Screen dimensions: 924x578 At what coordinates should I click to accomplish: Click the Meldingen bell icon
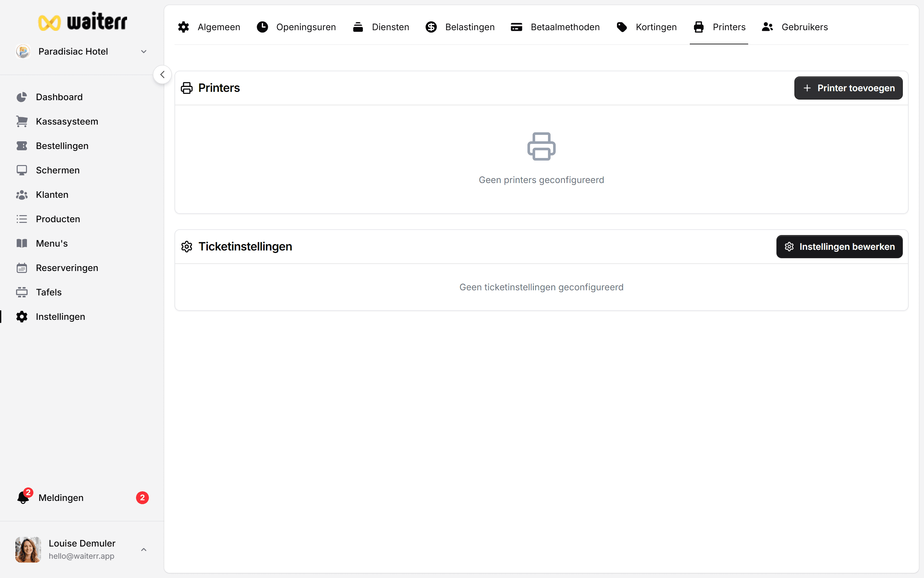23,498
